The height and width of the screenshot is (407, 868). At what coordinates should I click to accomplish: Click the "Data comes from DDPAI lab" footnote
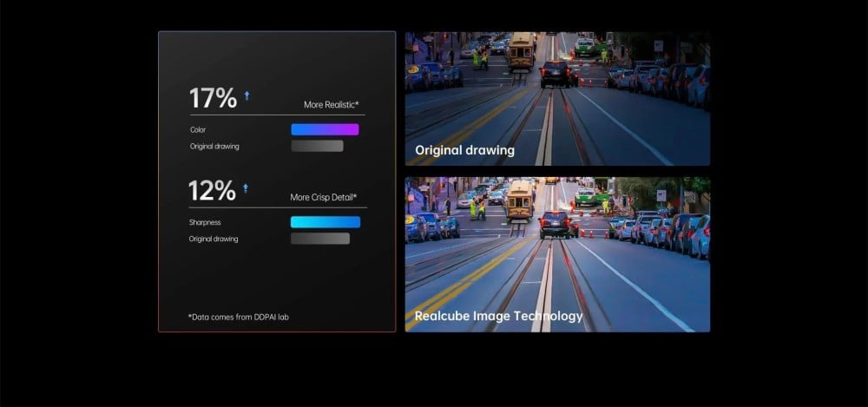pyautogui.click(x=239, y=317)
